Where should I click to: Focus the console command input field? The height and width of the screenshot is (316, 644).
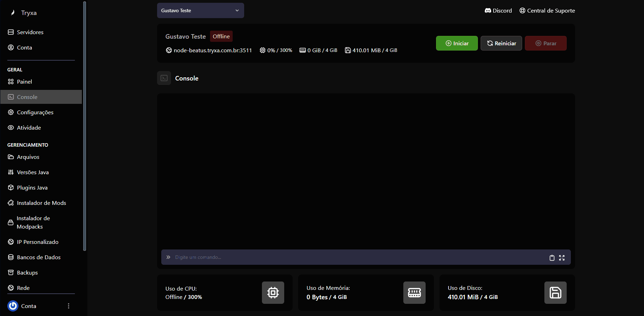(x=359, y=257)
